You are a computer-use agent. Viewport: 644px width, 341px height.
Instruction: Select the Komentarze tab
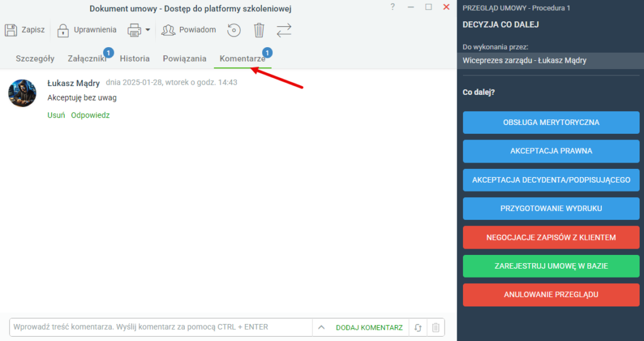click(x=242, y=58)
